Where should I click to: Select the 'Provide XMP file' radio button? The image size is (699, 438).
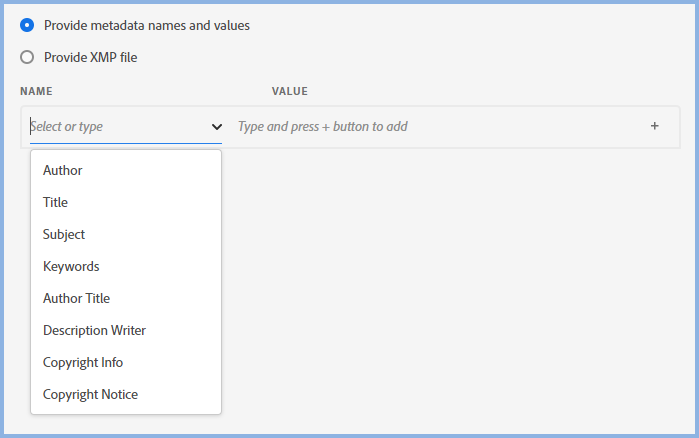(x=27, y=57)
